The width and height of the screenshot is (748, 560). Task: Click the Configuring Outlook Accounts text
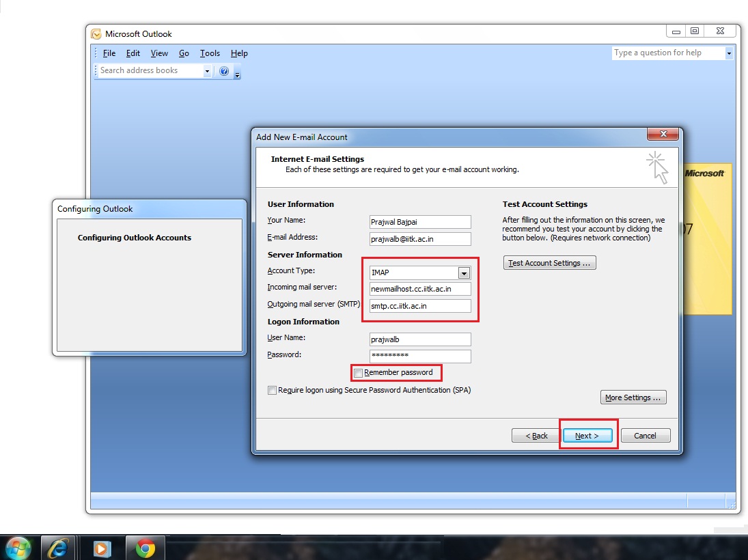point(135,238)
